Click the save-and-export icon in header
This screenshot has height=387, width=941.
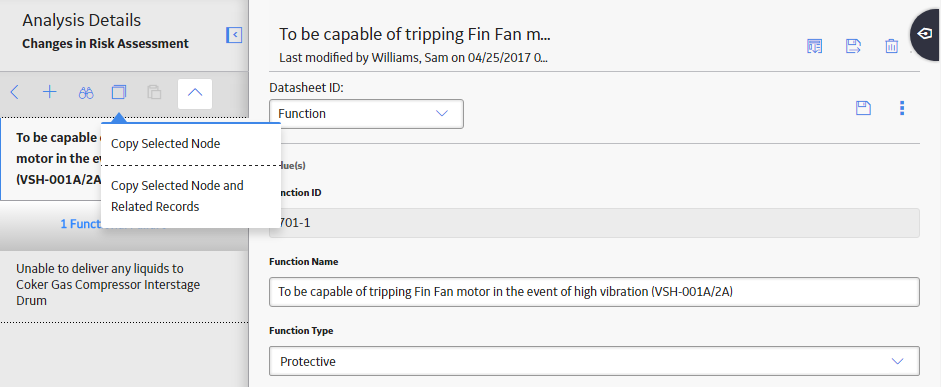click(853, 46)
